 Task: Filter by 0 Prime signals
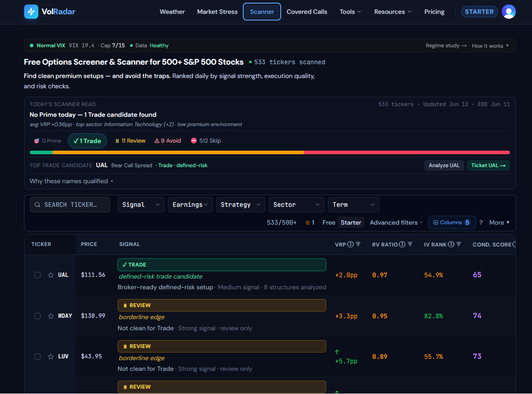tap(48, 141)
